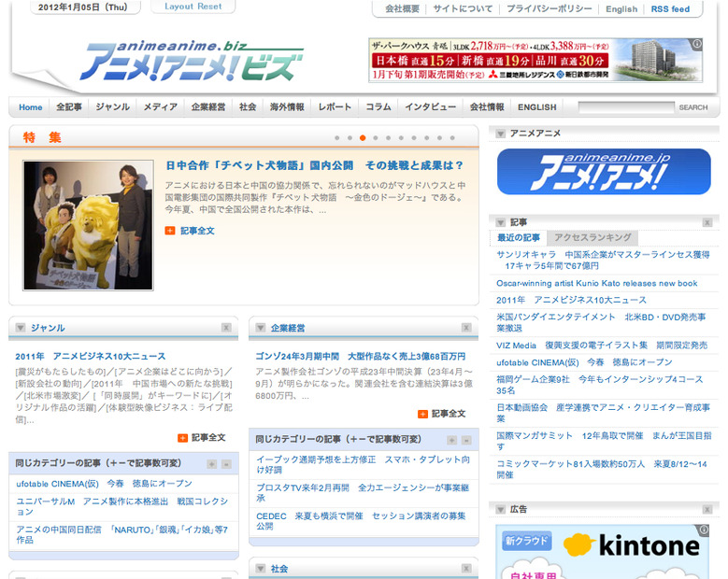
Task: Click the Layout Reset button
Action: 193,7
